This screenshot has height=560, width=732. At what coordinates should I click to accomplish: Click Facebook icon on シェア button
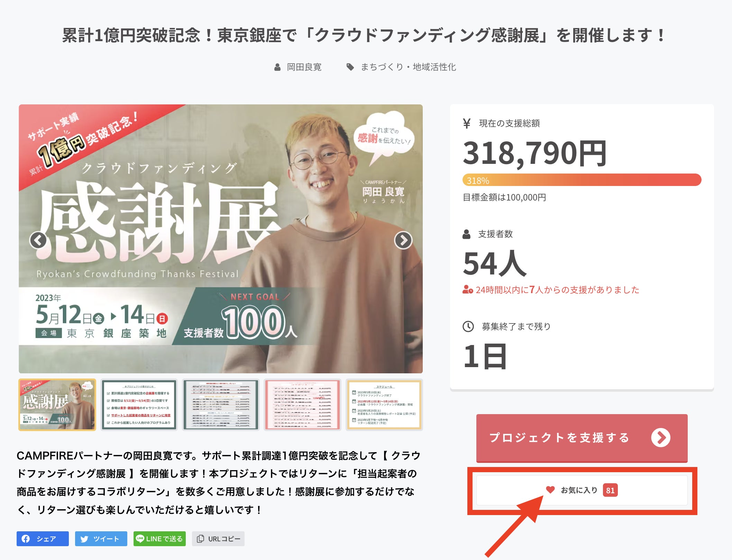pyautogui.click(x=26, y=539)
